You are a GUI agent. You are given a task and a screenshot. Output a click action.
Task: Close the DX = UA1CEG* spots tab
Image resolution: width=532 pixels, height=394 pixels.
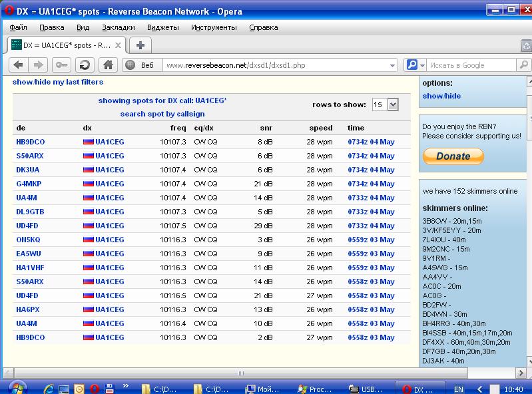(x=119, y=45)
